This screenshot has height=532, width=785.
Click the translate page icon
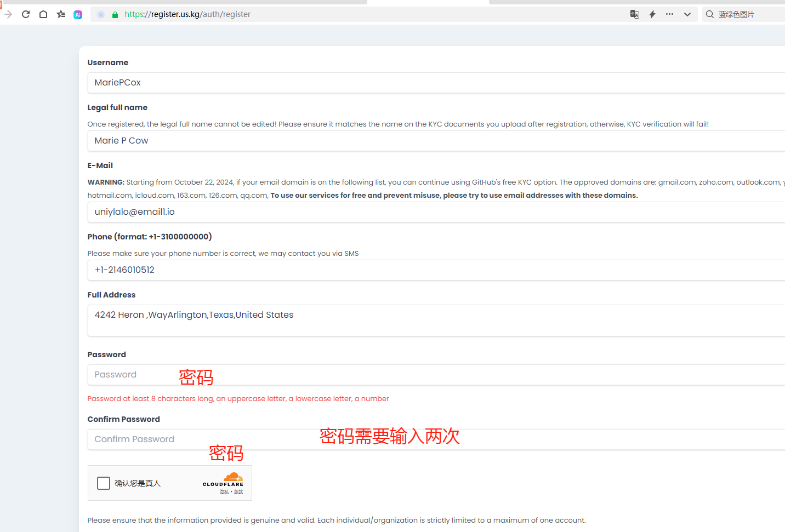[x=635, y=14]
